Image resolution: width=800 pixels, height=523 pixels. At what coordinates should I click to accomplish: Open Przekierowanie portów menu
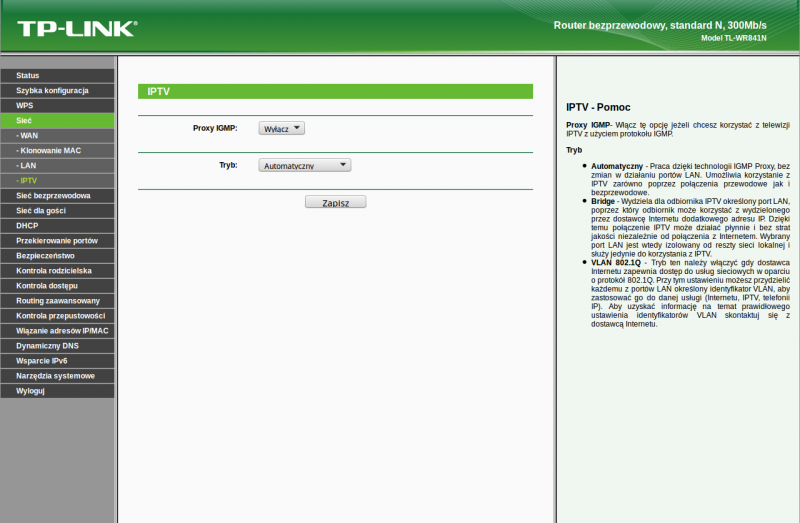tap(58, 241)
